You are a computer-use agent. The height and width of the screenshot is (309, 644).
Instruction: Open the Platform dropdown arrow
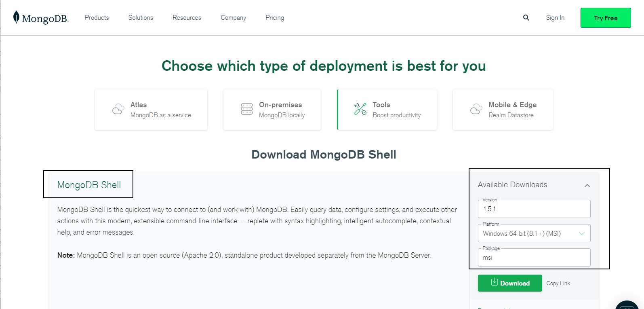point(582,233)
